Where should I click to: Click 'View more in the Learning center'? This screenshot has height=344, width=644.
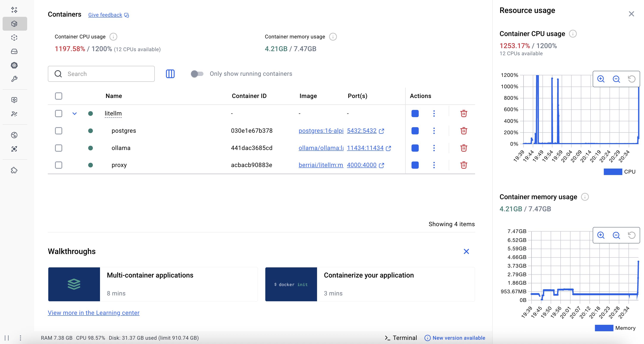[94, 313]
